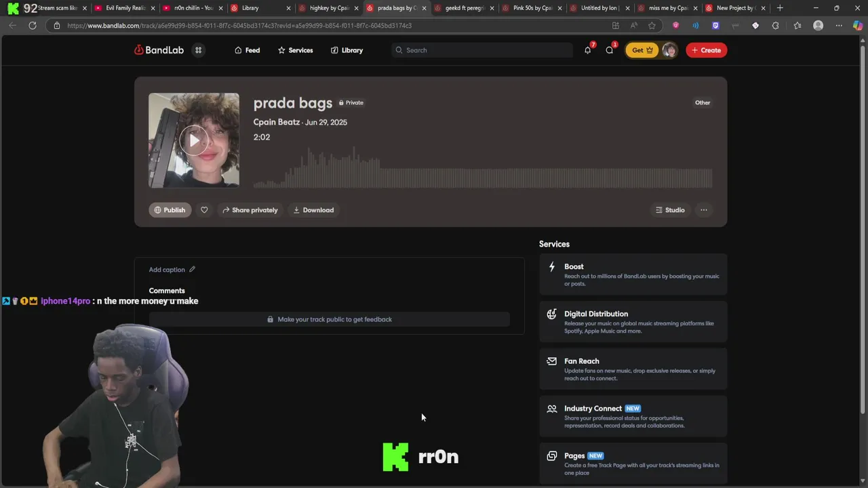Click the Other genre tag

pos(703,103)
